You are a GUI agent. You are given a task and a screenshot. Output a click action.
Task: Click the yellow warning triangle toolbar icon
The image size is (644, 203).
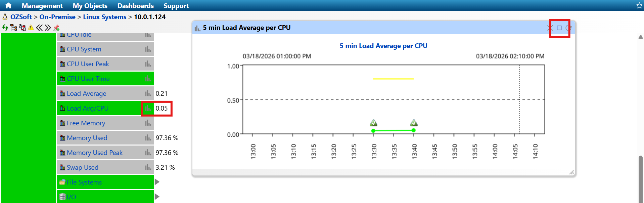click(x=31, y=28)
